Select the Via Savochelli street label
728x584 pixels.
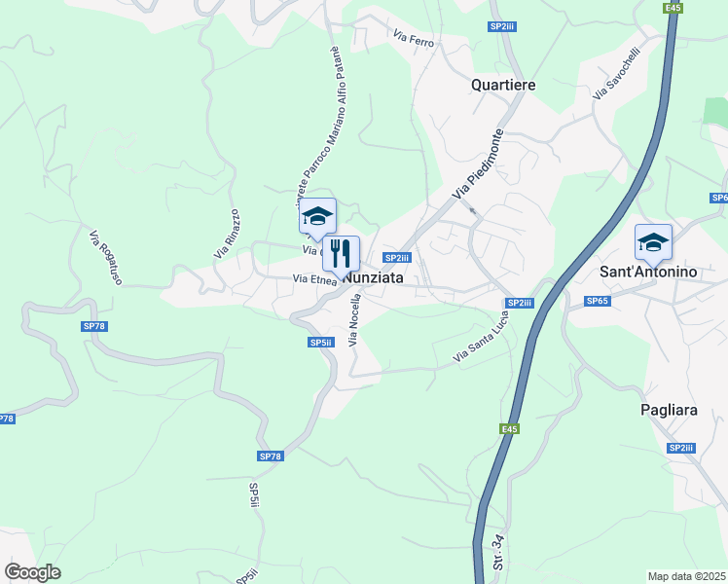click(617, 73)
